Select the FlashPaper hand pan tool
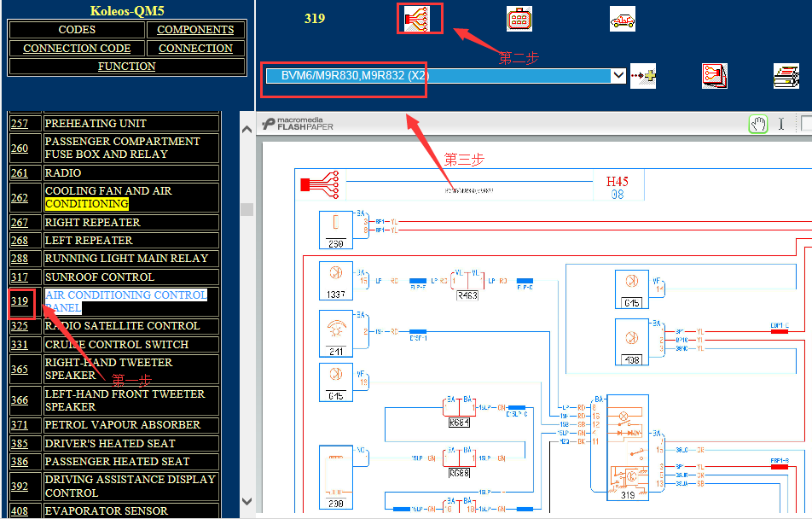The image size is (812, 519). tap(758, 124)
